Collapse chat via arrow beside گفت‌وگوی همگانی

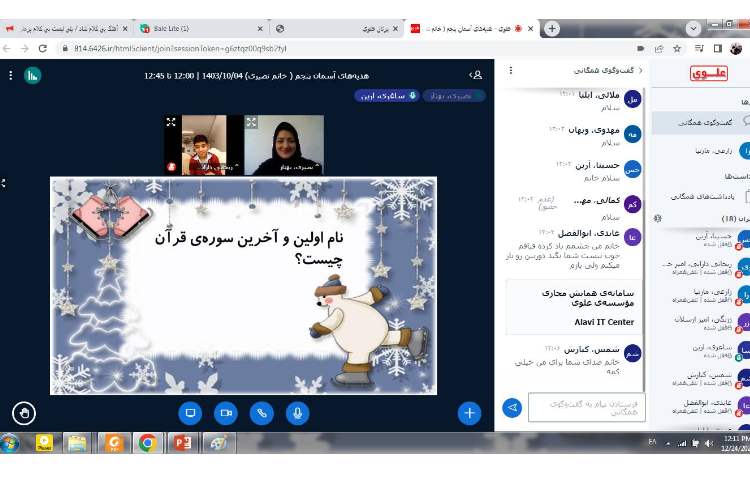tap(640, 70)
